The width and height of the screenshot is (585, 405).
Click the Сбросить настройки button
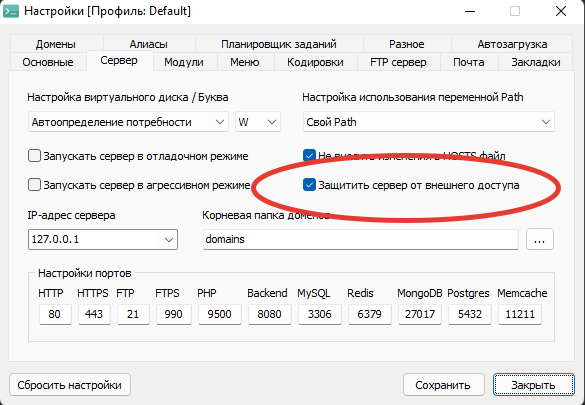pyautogui.click(x=70, y=384)
